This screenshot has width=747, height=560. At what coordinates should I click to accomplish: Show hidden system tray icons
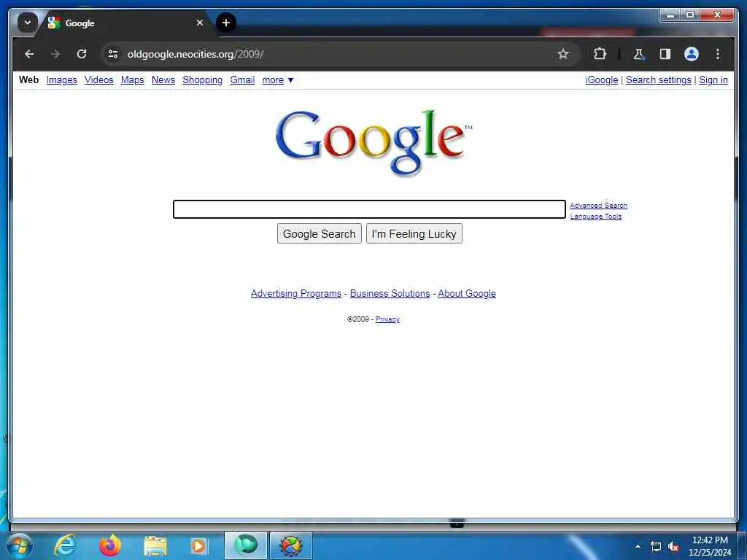click(x=638, y=546)
